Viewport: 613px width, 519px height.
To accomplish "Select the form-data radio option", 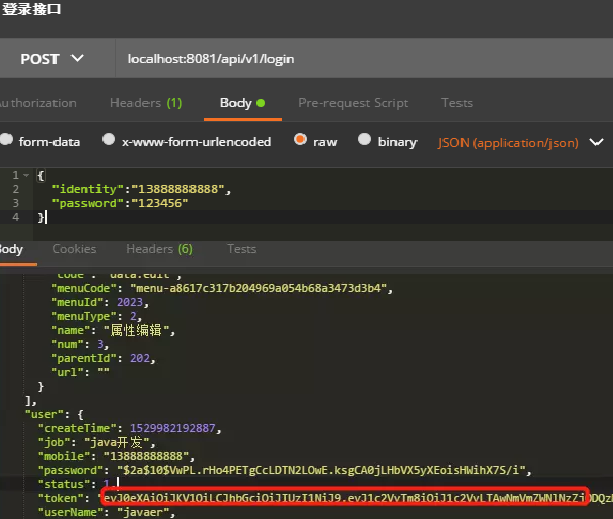I will pyautogui.click(x=7, y=140).
